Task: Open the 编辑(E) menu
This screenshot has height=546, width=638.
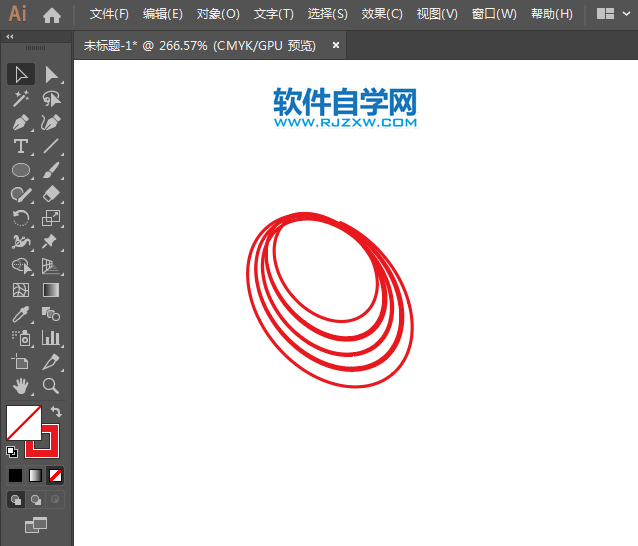Action: coord(163,14)
